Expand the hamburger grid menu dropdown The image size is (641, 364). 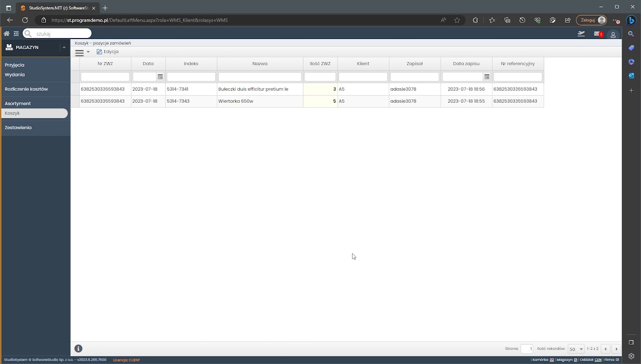coord(82,52)
